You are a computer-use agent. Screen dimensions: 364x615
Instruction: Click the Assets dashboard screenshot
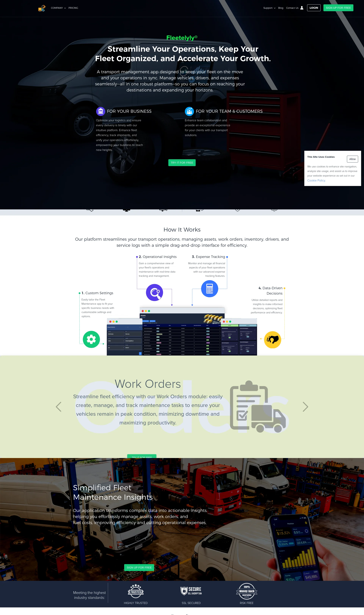tap(182, 331)
